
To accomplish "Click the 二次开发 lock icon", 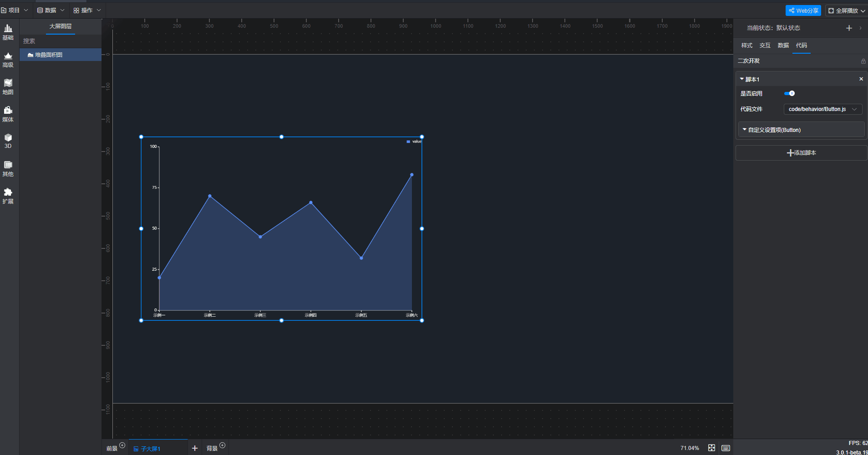I will [863, 61].
